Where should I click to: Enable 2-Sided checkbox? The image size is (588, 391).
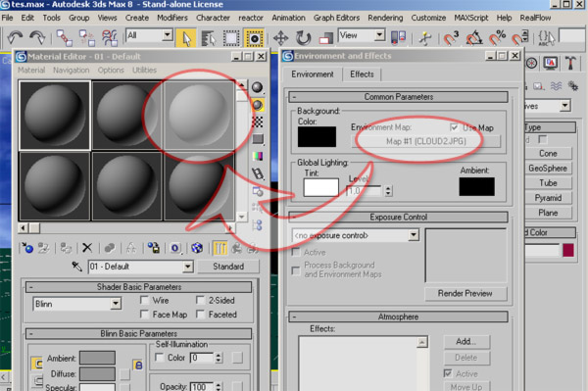[x=201, y=300]
